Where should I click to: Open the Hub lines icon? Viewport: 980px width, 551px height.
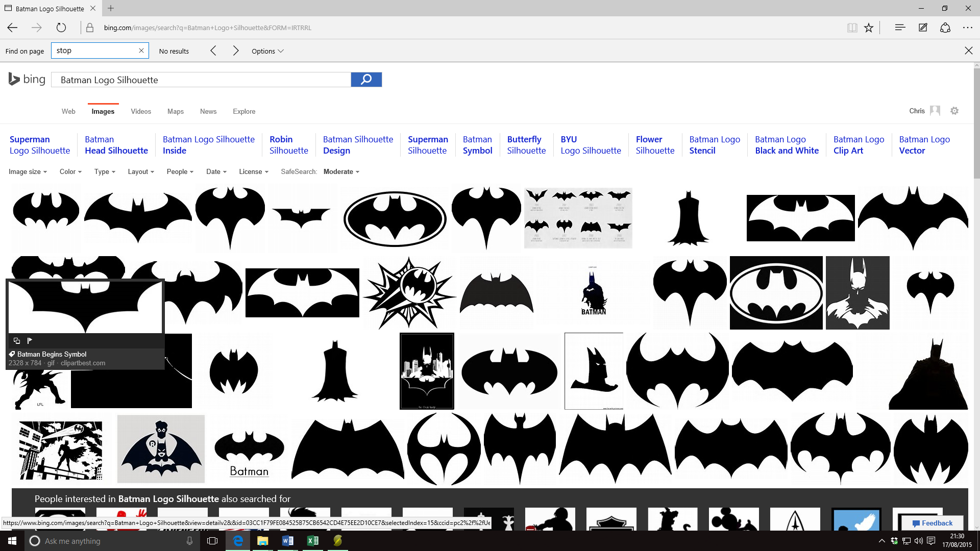900,28
